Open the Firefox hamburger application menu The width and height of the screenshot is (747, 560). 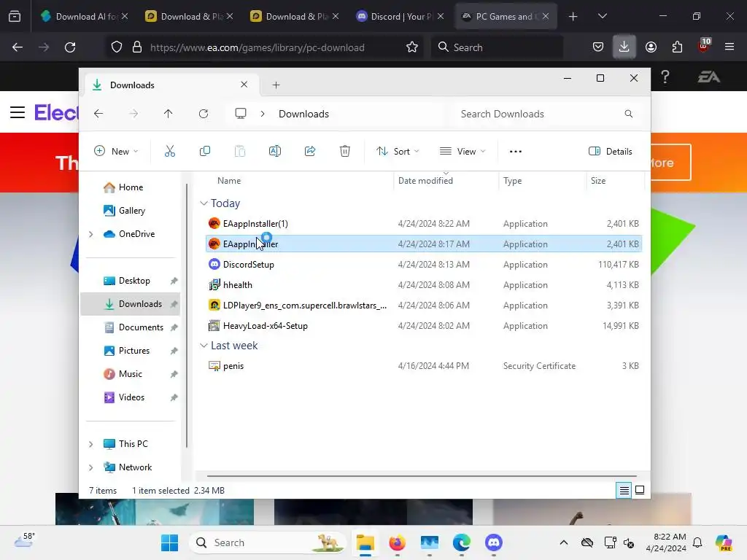(x=729, y=47)
